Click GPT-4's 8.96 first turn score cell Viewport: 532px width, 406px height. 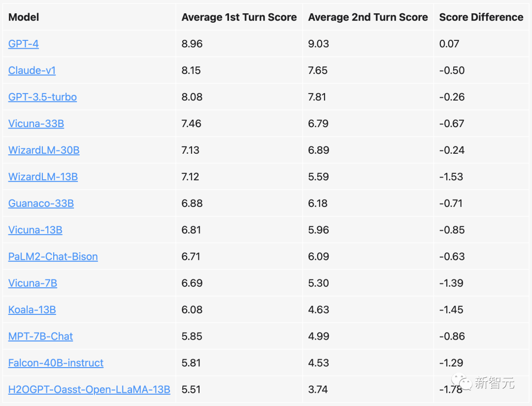192,44
